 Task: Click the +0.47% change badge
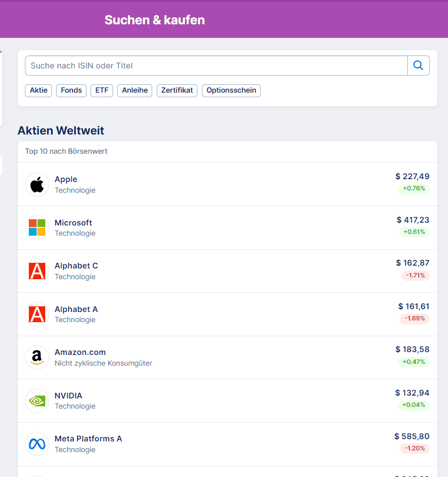click(x=413, y=362)
